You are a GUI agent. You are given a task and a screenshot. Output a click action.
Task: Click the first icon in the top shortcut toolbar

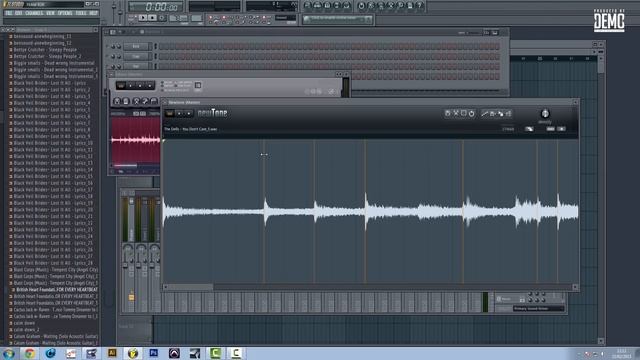point(308,5)
